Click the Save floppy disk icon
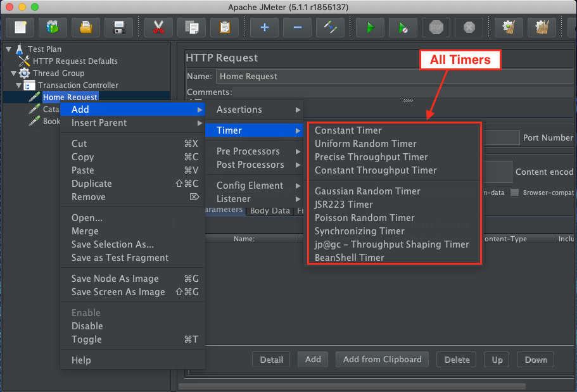 [118, 28]
